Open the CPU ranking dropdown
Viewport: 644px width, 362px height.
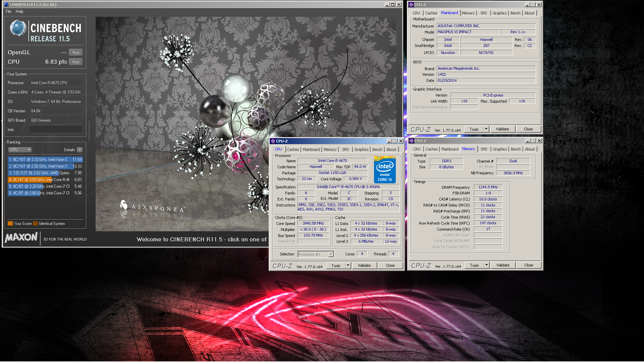[20, 150]
